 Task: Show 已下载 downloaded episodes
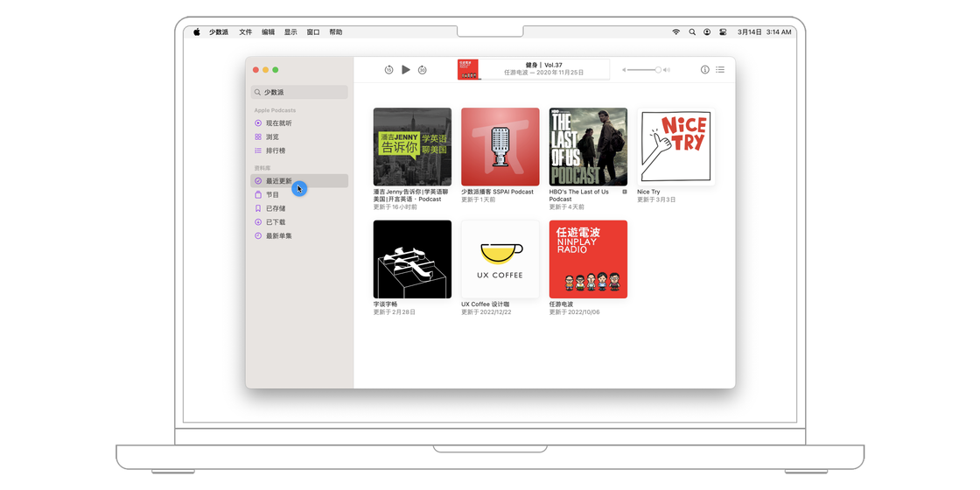click(275, 222)
